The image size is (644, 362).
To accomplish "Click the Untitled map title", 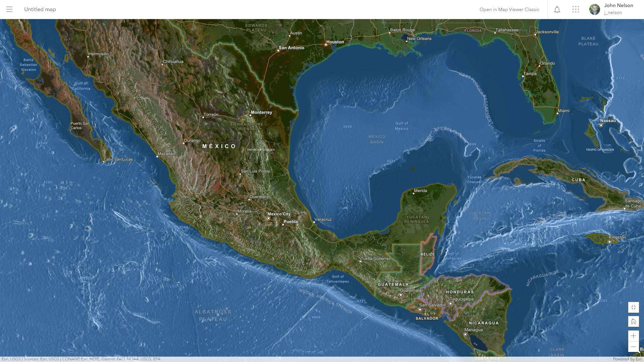I will (40, 9).
